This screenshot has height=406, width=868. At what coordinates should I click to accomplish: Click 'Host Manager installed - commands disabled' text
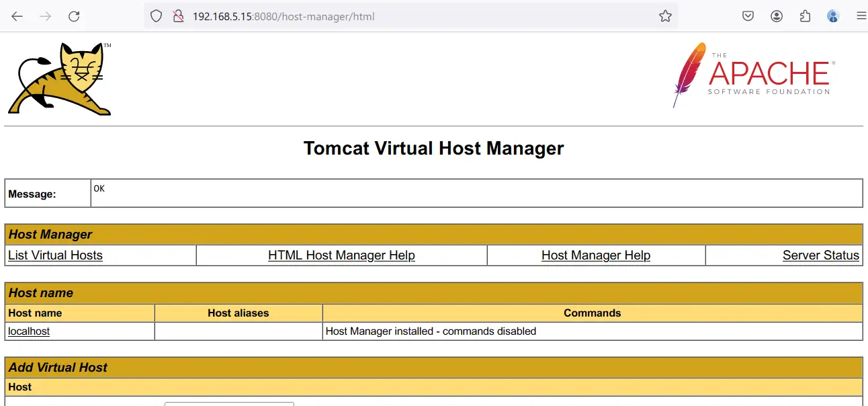pos(431,331)
